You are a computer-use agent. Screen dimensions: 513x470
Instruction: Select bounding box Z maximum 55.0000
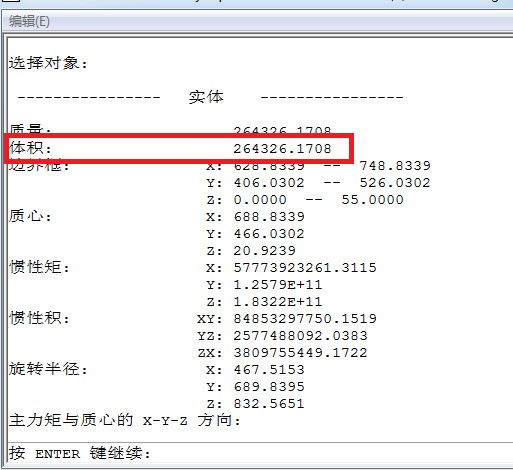click(372, 200)
